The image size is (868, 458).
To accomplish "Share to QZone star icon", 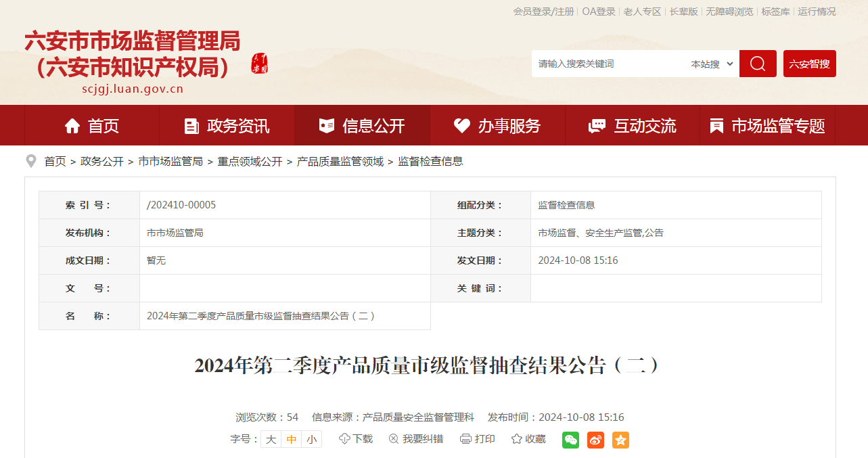I will [620, 440].
